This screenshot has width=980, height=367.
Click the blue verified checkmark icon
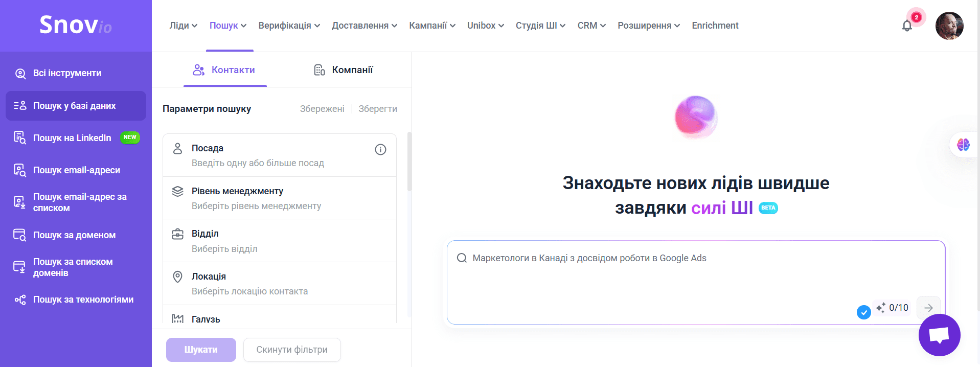coord(863,312)
